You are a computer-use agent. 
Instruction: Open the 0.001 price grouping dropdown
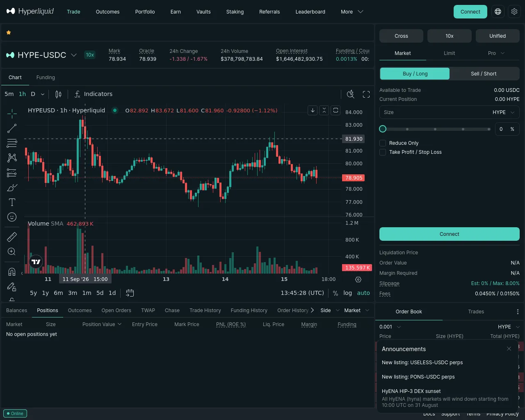pyautogui.click(x=390, y=327)
